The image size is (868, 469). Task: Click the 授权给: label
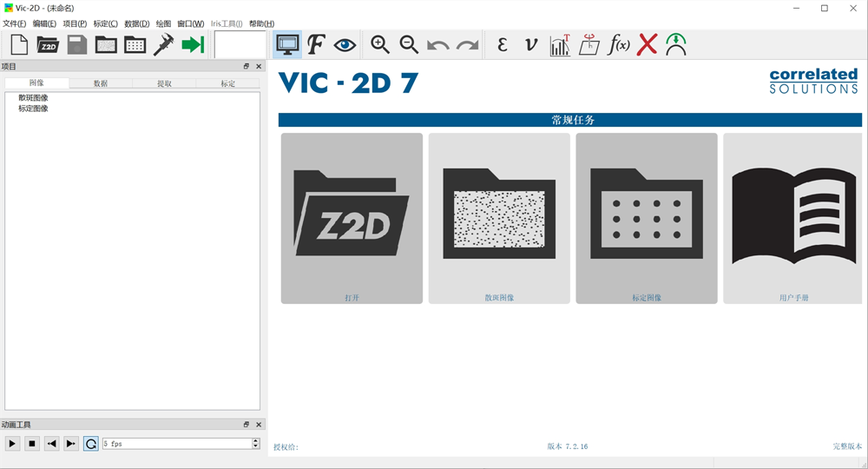coord(286,447)
